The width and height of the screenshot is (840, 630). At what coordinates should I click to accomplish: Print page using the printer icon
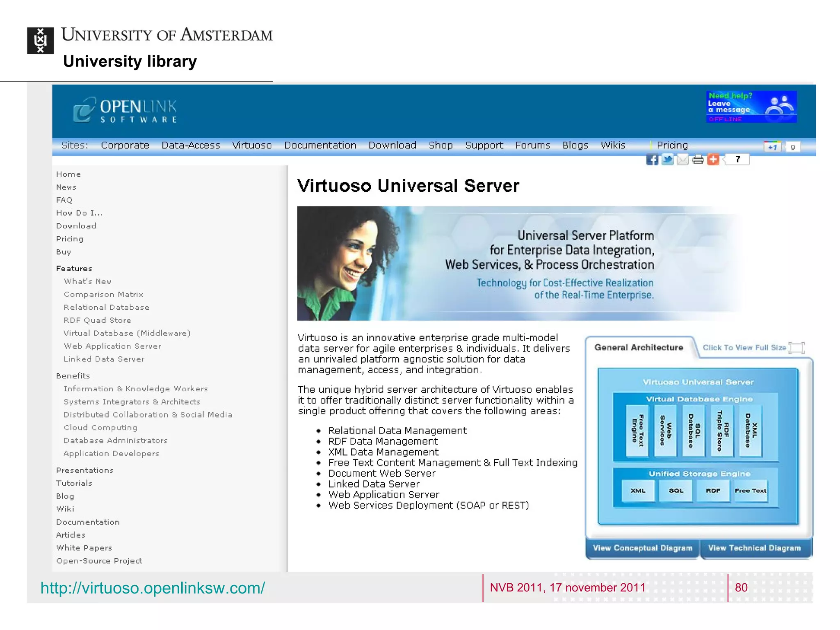698,160
